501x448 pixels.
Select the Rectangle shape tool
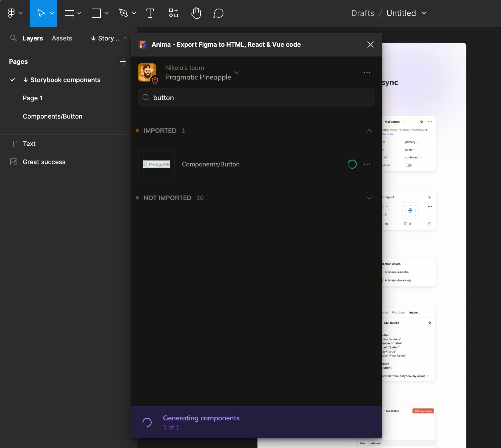point(96,13)
